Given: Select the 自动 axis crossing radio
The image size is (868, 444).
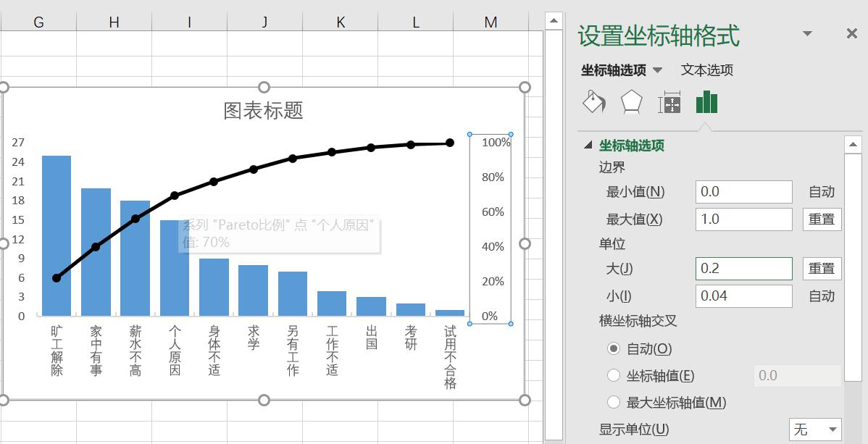Looking at the screenshot, I should point(614,349).
